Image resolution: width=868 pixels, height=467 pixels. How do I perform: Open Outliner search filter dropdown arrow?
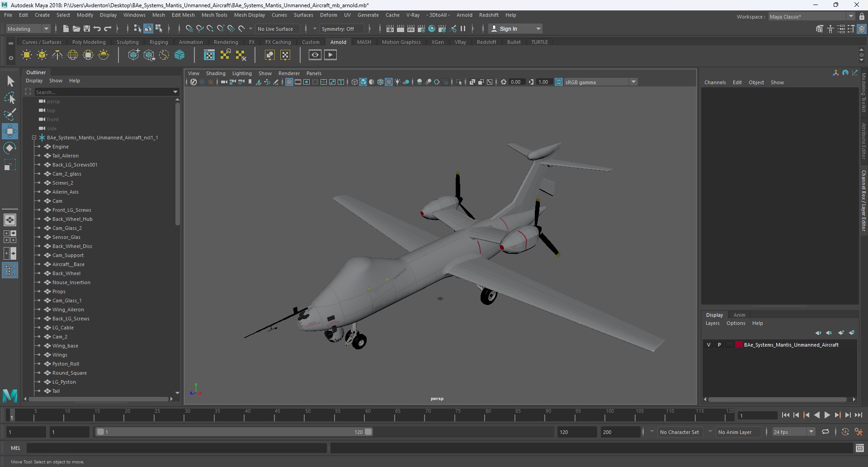point(175,92)
